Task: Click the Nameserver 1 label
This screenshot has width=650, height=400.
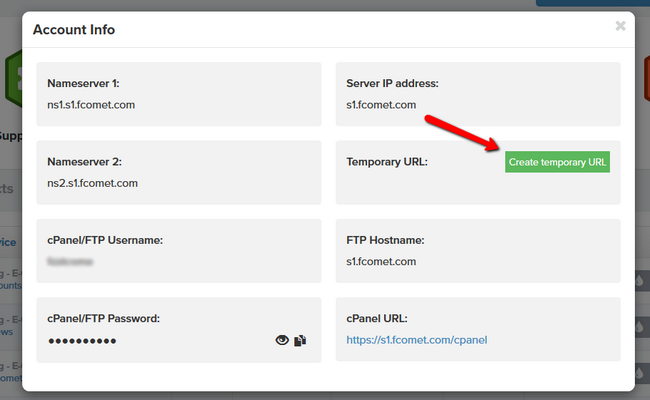Action: coord(83,83)
